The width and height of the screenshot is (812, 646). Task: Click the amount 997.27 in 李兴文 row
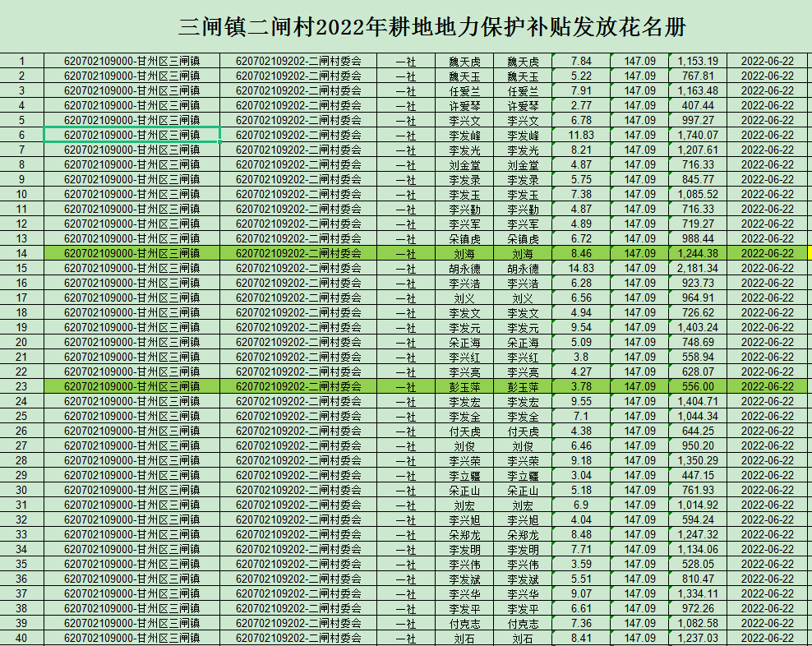[x=698, y=120]
